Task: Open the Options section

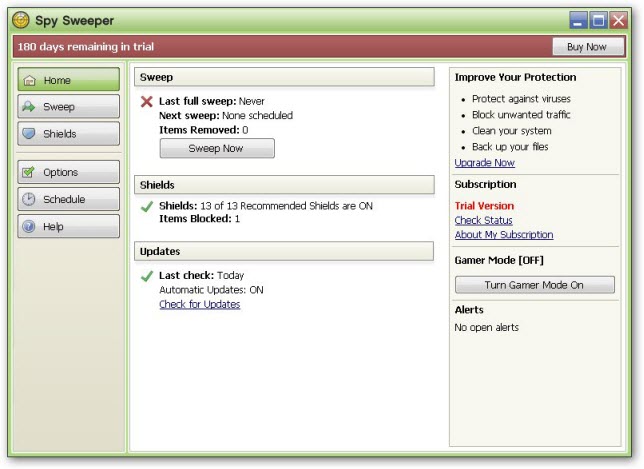Action: point(69,172)
